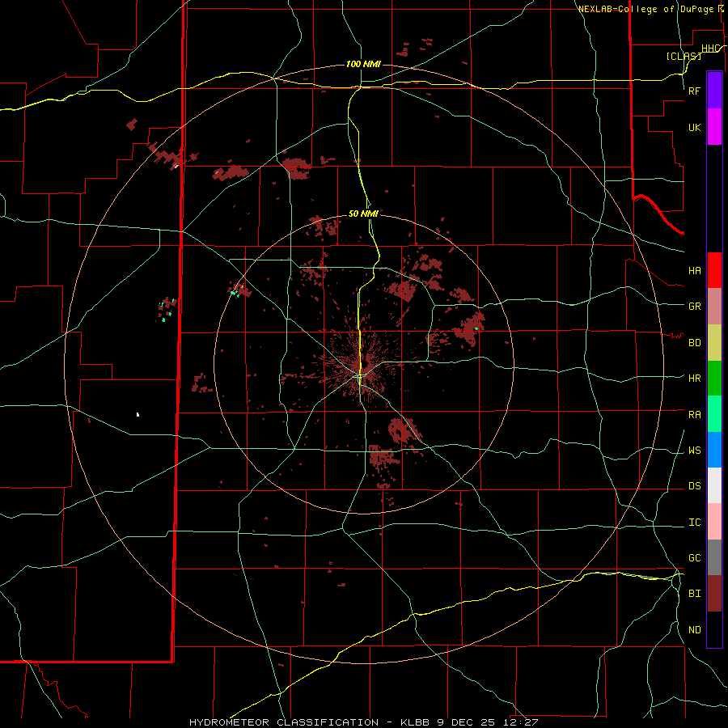Click the DS white legend swatch
This screenshot has height=728, width=728.
(x=714, y=485)
